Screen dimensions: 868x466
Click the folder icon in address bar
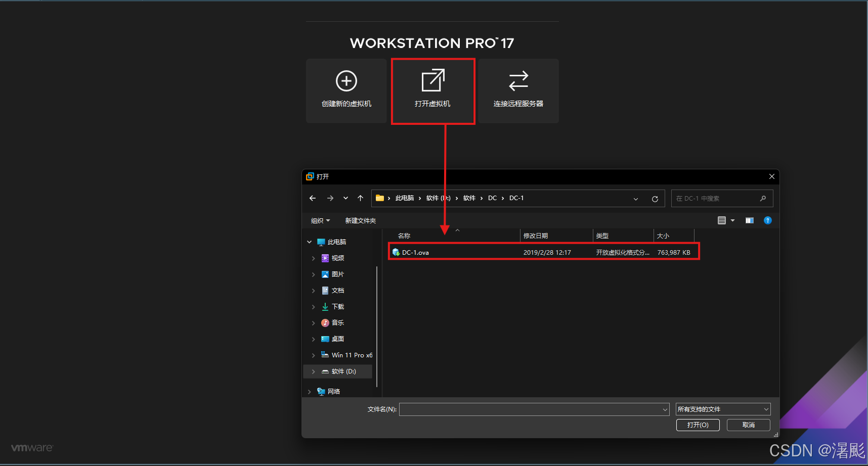(380, 198)
